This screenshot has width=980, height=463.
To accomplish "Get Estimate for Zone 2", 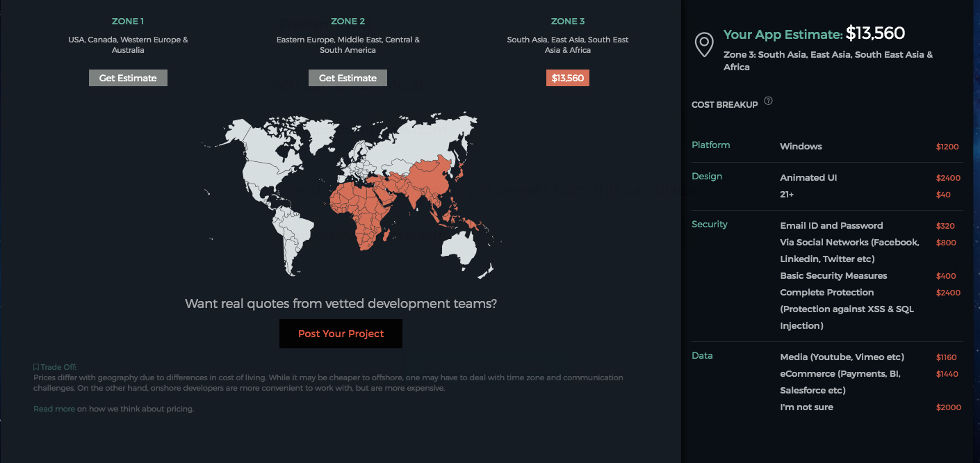I will [x=348, y=78].
